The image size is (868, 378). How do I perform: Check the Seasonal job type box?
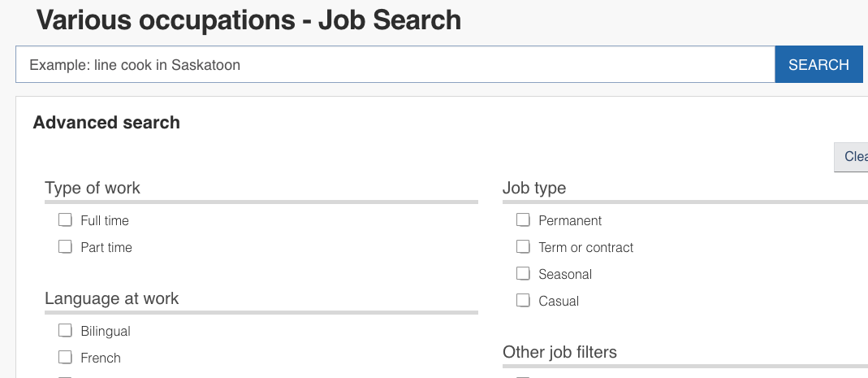point(523,274)
